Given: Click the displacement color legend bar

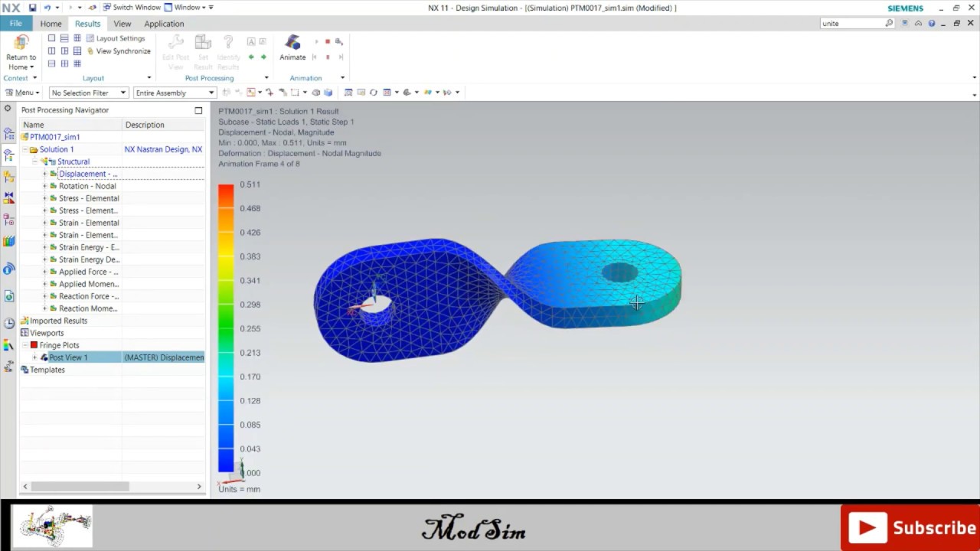Looking at the screenshot, I should 226,328.
